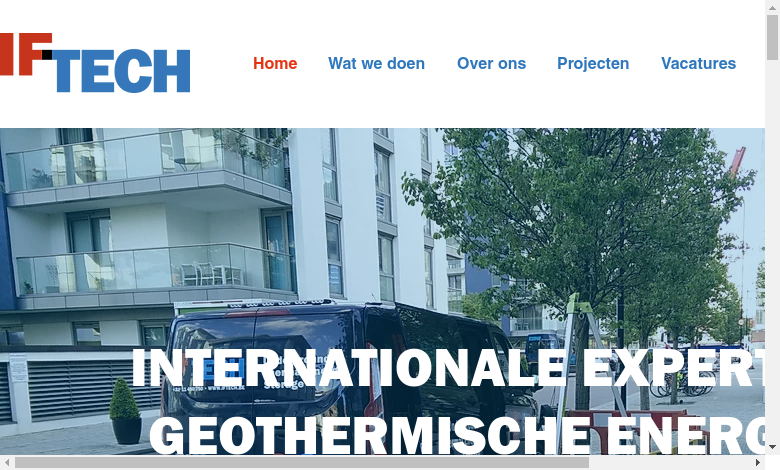Click the horizontal scrollbar thumb
Screen dimensions: 780x470
[302, 463]
